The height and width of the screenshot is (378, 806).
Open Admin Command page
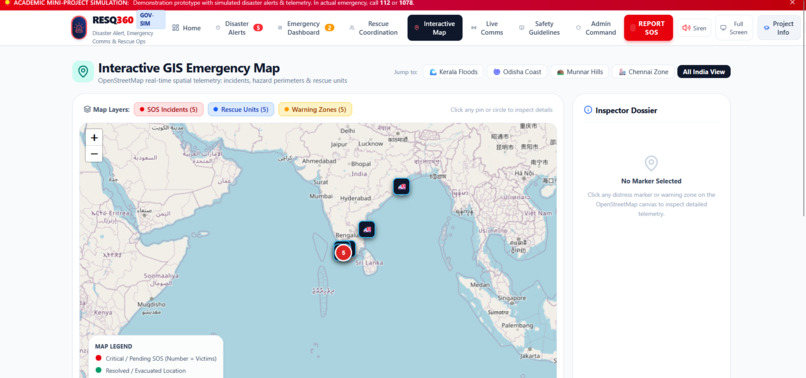tap(596, 28)
